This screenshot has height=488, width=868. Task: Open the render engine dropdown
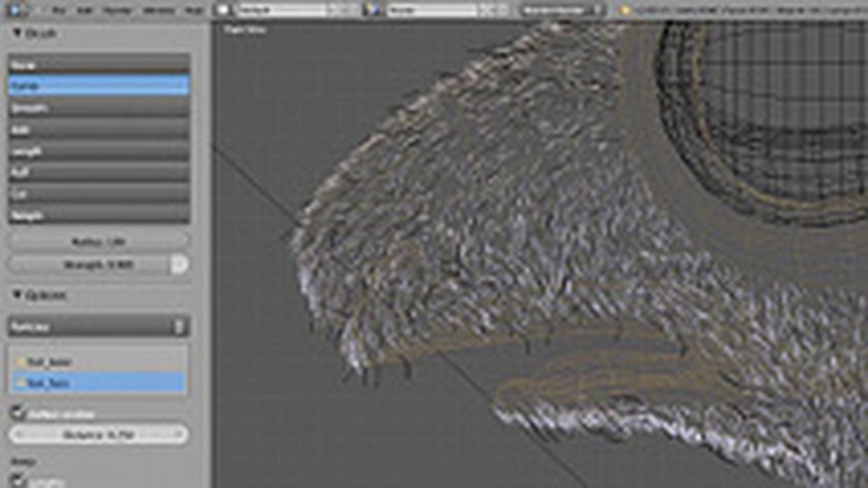pos(562,10)
